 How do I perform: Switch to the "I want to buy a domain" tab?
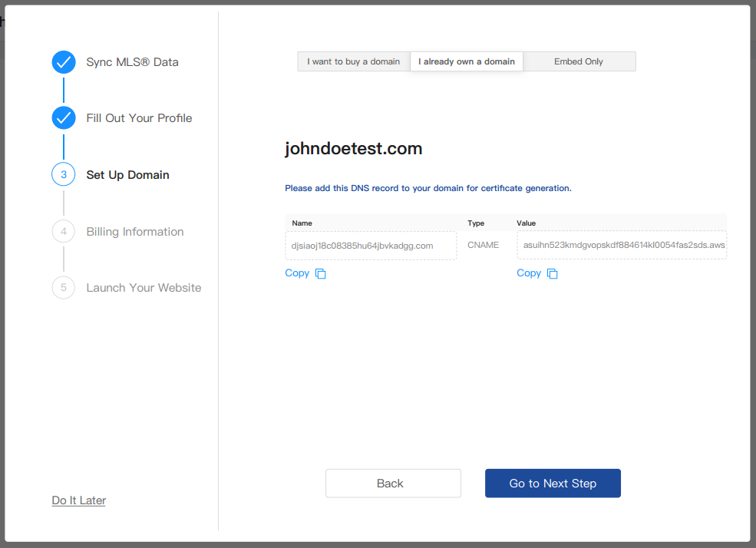(354, 61)
